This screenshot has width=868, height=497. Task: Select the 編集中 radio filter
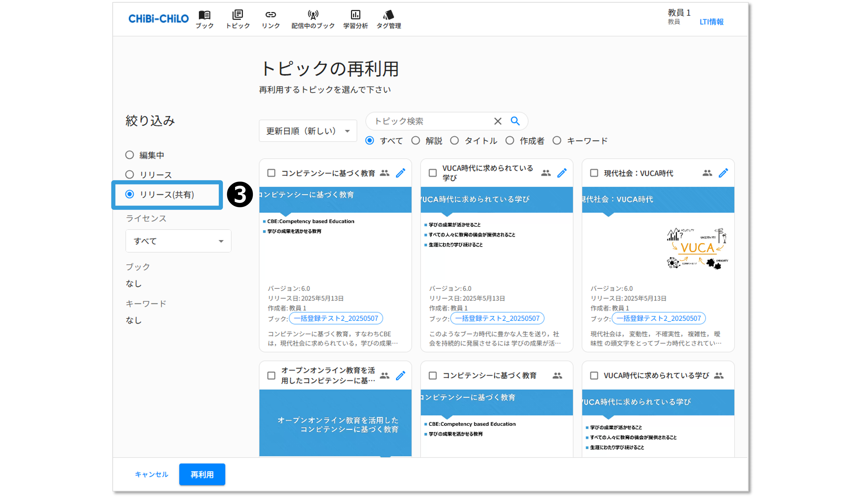tap(129, 155)
